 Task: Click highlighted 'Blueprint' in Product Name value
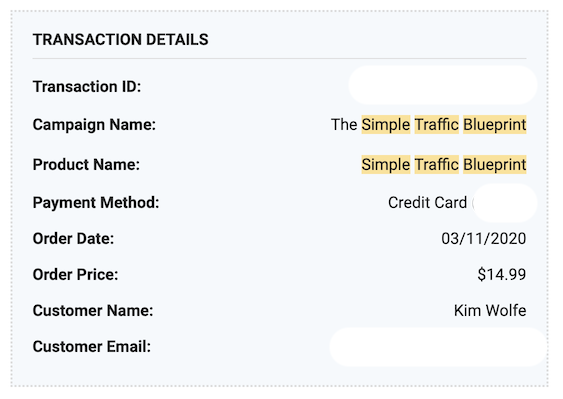(495, 164)
